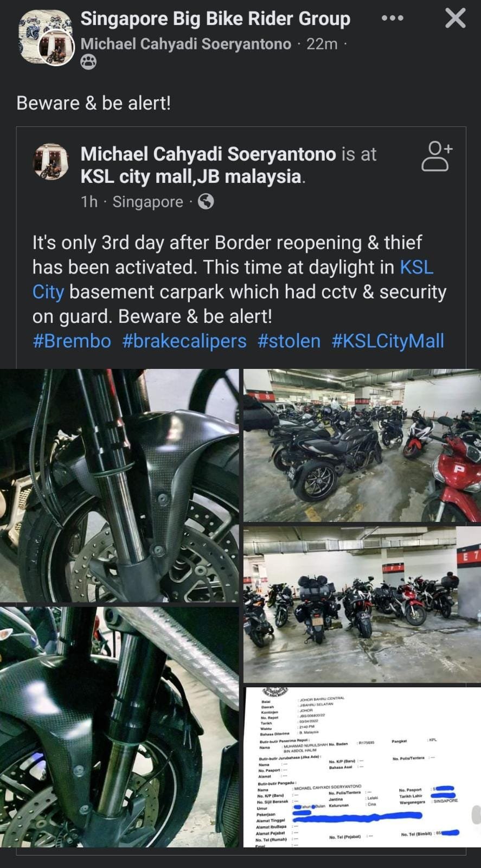The image size is (481, 868).
Task: Open the E7 pillar carpark photo
Action: [362, 604]
